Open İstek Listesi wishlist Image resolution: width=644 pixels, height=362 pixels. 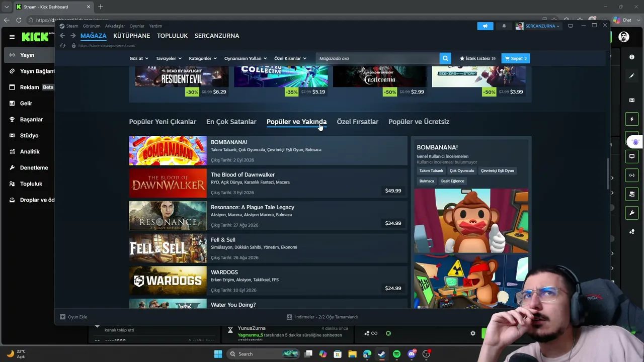click(477, 58)
